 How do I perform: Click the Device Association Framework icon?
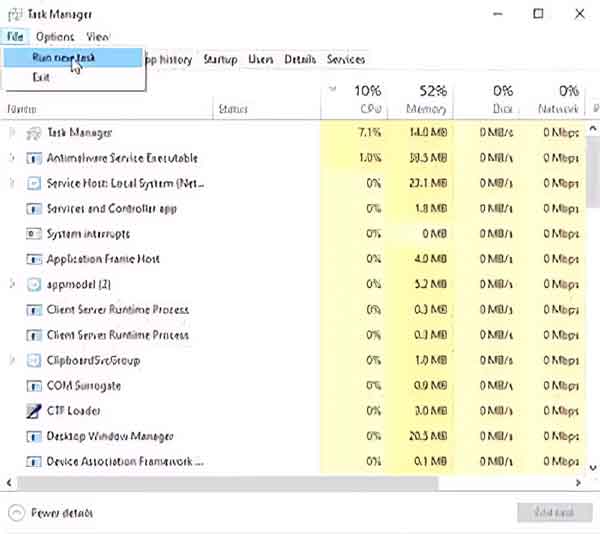click(34, 462)
